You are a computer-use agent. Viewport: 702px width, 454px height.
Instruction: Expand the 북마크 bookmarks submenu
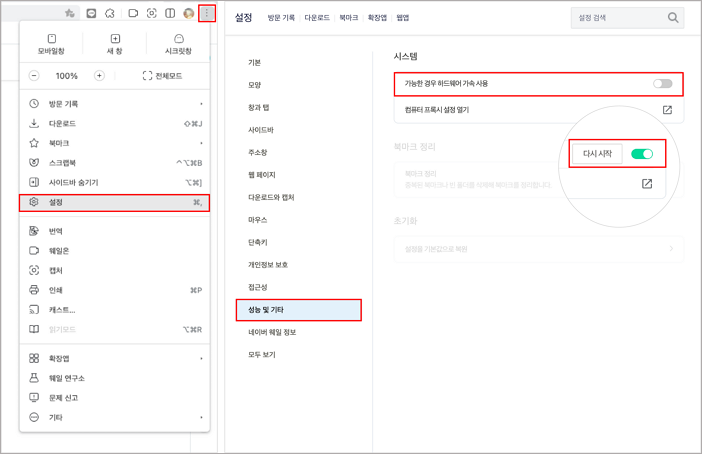[x=115, y=143]
